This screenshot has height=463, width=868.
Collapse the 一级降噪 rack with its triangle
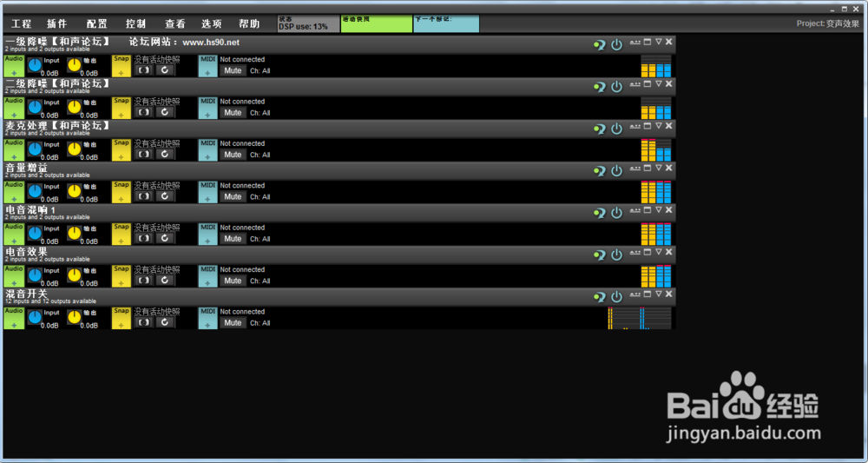pos(658,42)
